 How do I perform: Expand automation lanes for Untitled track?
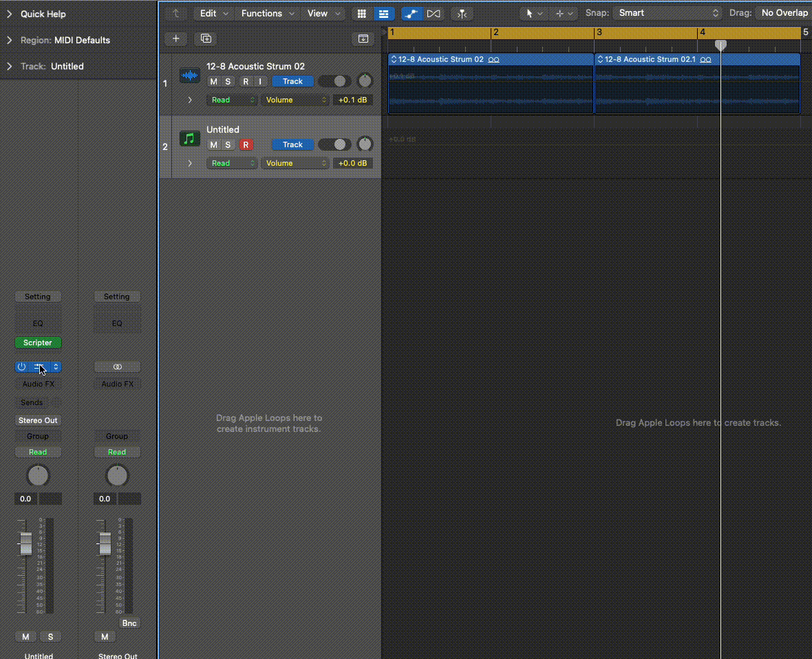pos(190,163)
